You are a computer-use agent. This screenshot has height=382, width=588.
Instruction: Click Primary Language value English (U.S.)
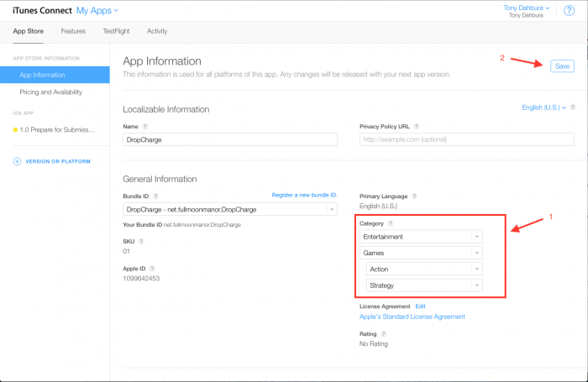[378, 207]
